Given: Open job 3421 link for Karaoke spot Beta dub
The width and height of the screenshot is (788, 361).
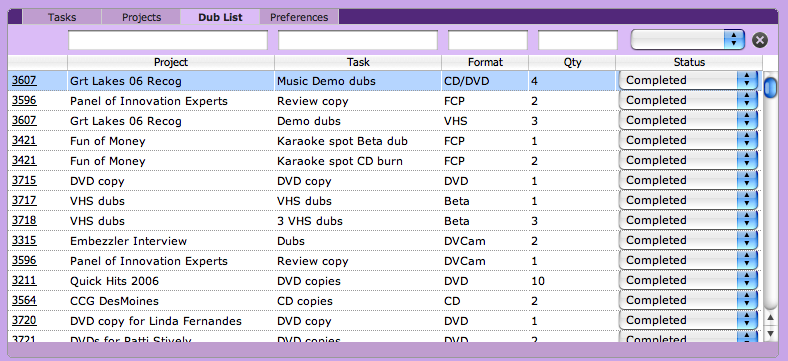Looking at the screenshot, I should (x=24, y=140).
